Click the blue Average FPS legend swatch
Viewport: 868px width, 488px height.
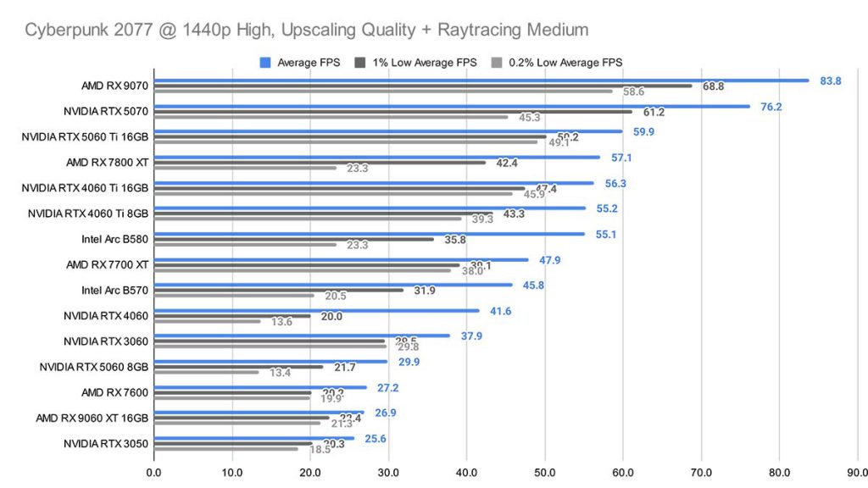[x=265, y=63]
